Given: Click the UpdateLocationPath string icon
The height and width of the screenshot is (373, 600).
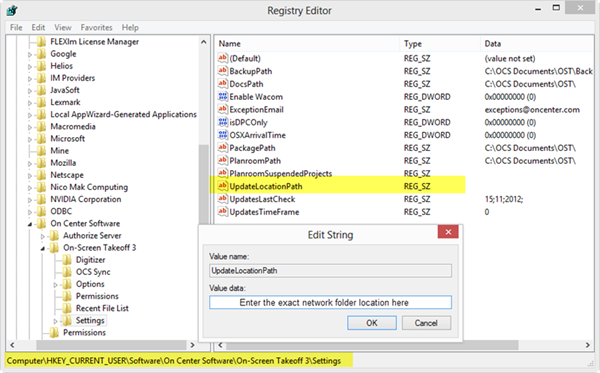Looking at the screenshot, I should click(222, 186).
